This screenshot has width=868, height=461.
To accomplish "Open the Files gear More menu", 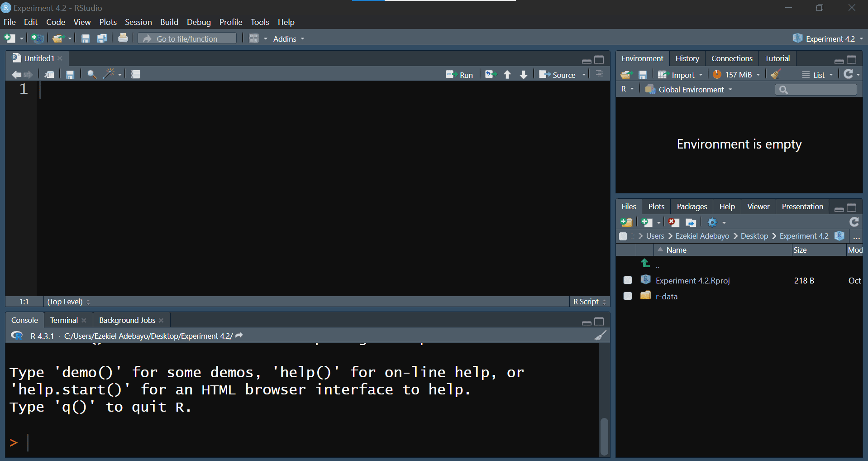I will [716, 222].
